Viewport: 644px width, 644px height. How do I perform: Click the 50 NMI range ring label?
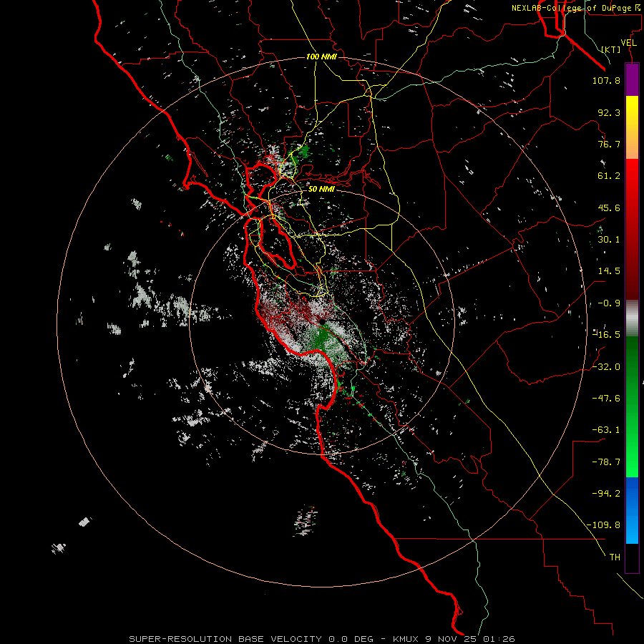321,189
